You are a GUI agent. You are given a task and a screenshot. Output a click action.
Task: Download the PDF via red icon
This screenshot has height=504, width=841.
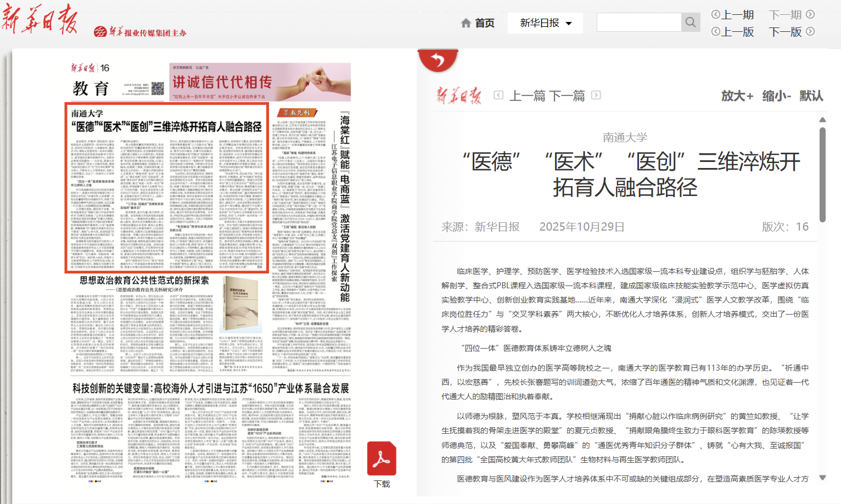pyautogui.click(x=382, y=459)
